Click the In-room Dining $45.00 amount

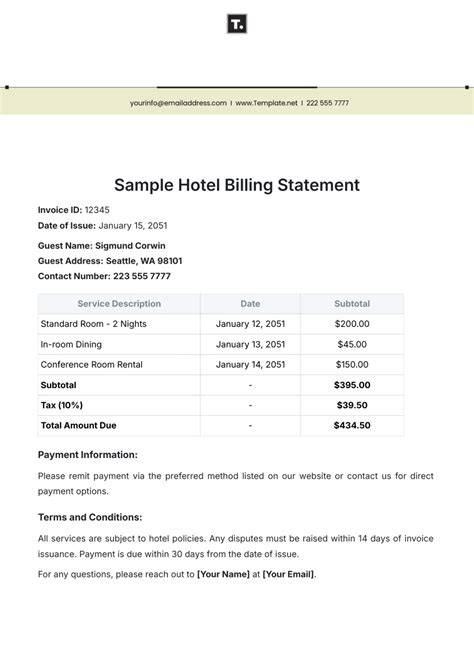pos(352,344)
